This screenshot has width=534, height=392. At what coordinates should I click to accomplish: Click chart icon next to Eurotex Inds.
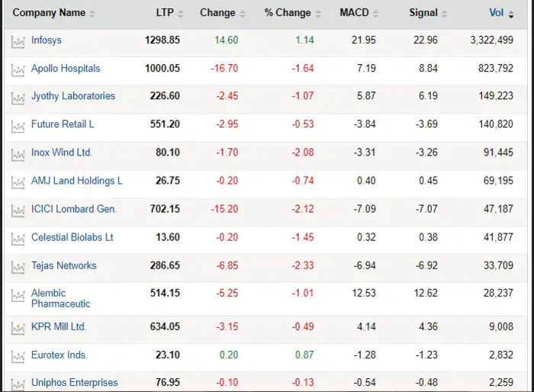tap(18, 356)
